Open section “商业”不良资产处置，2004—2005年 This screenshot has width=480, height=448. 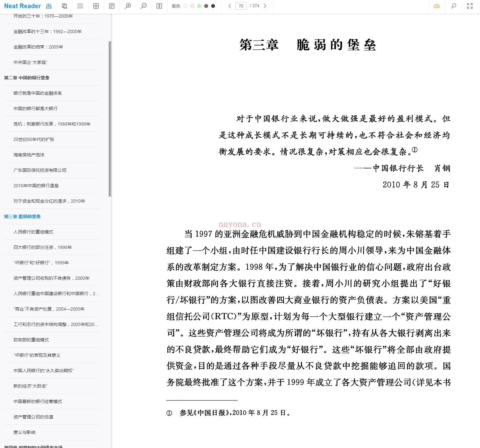pos(49,309)
